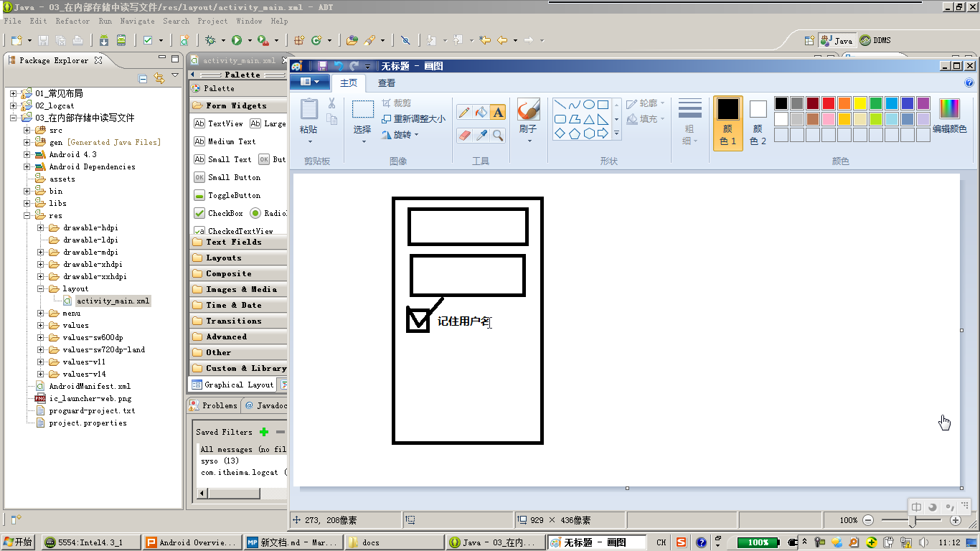The width and height of the screenshot is (980, 551).
Task: Click 编辑颜色 edit colors button
Action: pyautogui.click(x=949, y=116)
